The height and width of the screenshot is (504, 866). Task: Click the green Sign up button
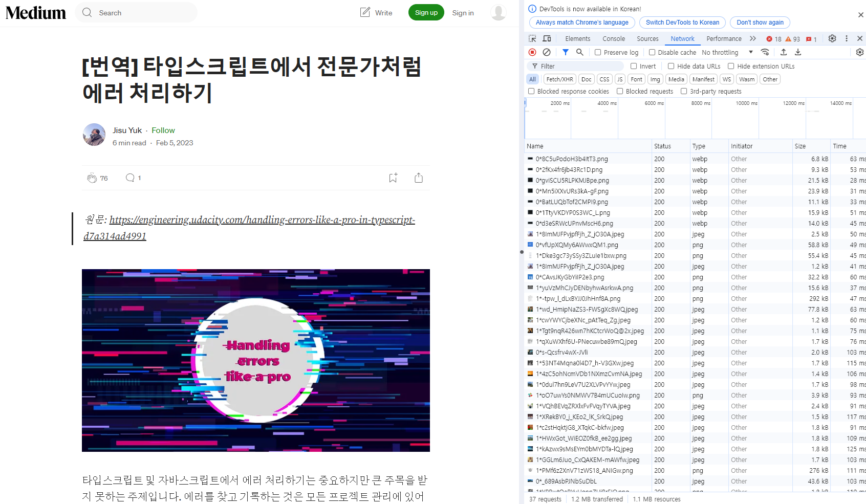[x=426, y=12]
